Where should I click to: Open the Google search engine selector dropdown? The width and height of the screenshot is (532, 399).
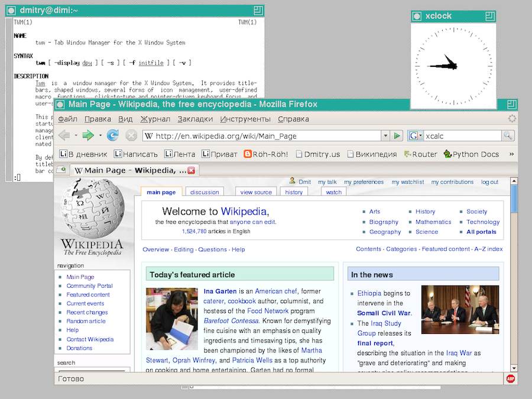(x=416, y=136)
